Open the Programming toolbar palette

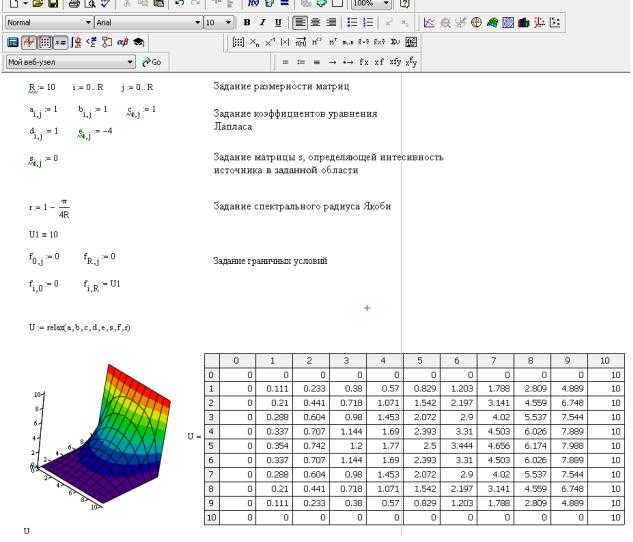(107, 42)
